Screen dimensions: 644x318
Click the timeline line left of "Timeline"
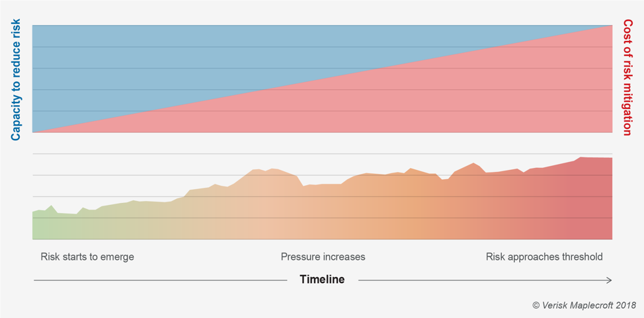tap(159, 280)
